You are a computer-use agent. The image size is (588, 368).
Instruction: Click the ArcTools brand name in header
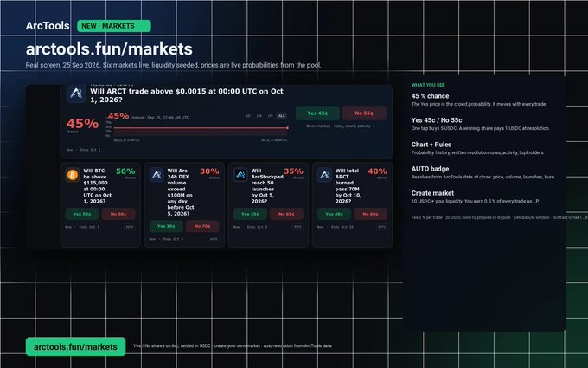point(48,26)
